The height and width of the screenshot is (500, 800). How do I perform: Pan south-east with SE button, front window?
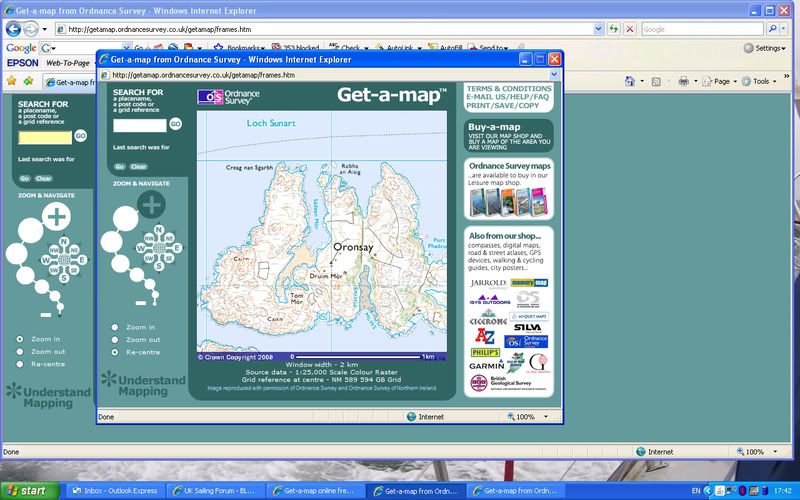point(169,259)
